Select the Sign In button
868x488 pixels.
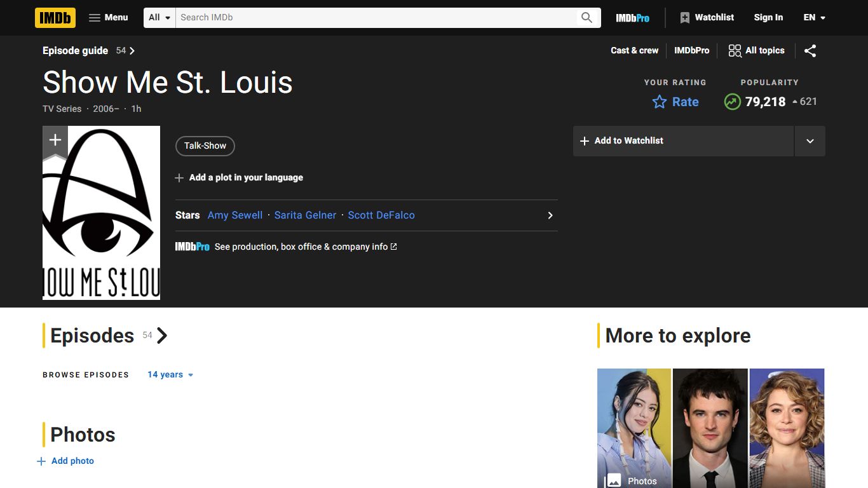pyautogui.click(x=768, y=18)
